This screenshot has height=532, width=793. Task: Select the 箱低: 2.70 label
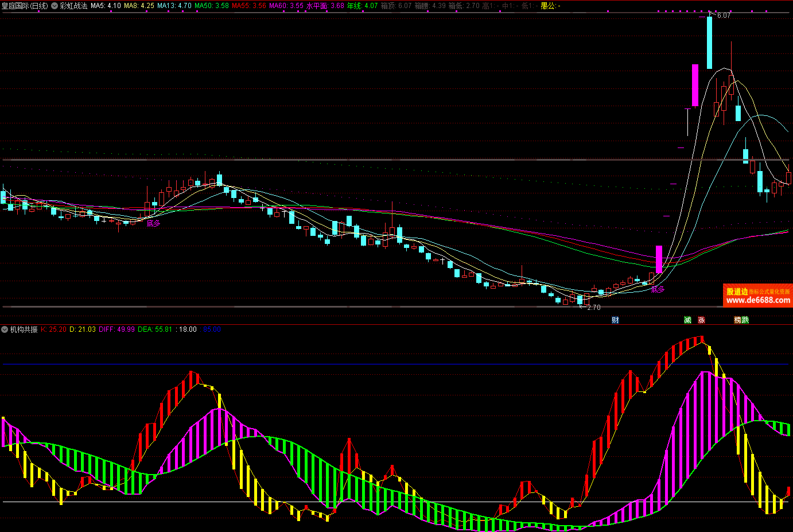pos(464,6)
